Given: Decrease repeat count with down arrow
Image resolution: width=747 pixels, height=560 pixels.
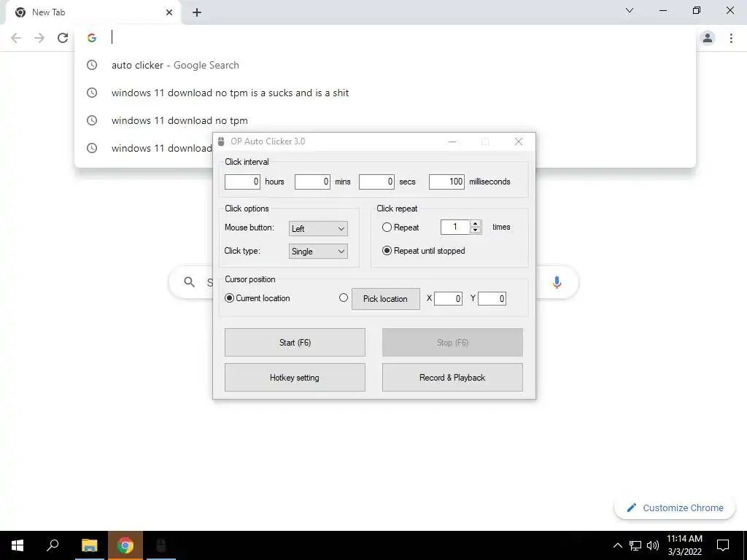Looking at the screenshot, I should (x=476, y=230).
